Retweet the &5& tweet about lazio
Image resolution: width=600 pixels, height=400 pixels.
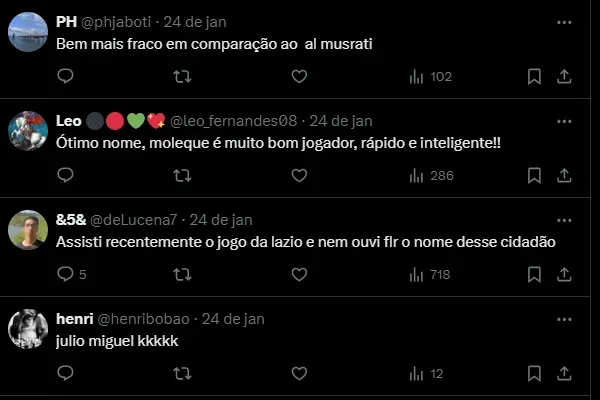coord(182,273)
